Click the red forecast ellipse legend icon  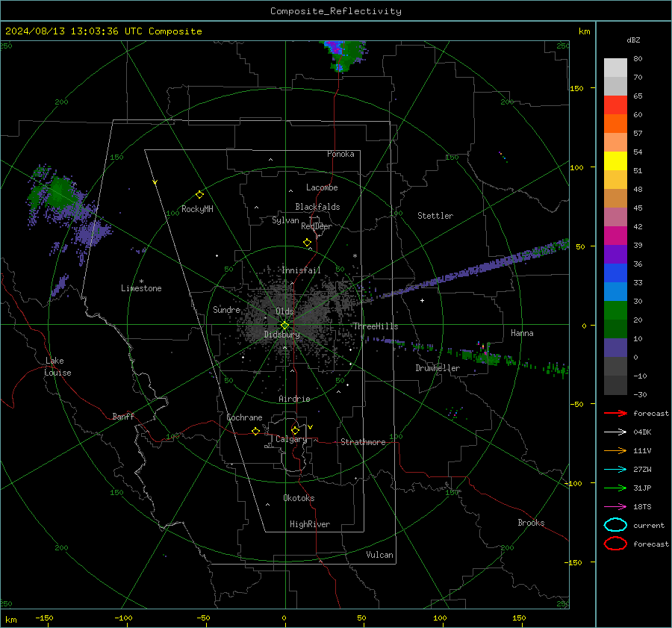click(x=615, y=544)
